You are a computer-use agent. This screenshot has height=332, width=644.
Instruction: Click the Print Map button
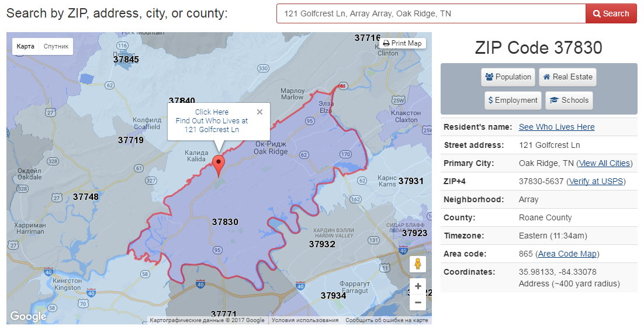point(402,43)
